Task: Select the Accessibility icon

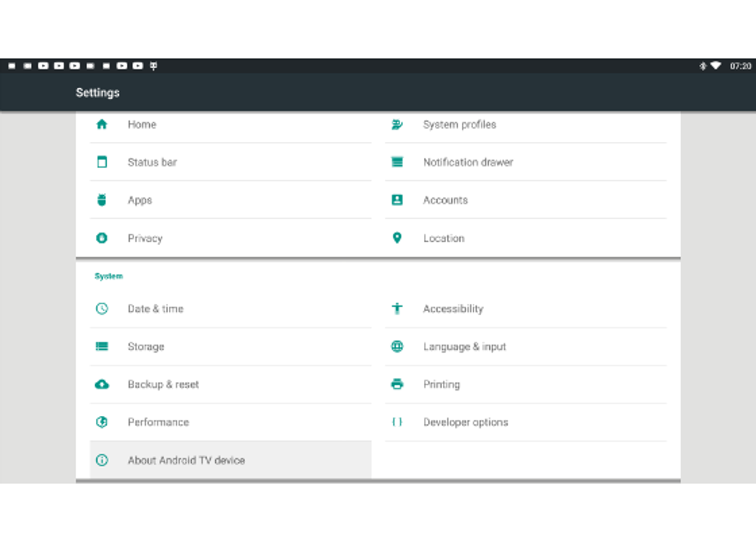Action: click(396, 309)
